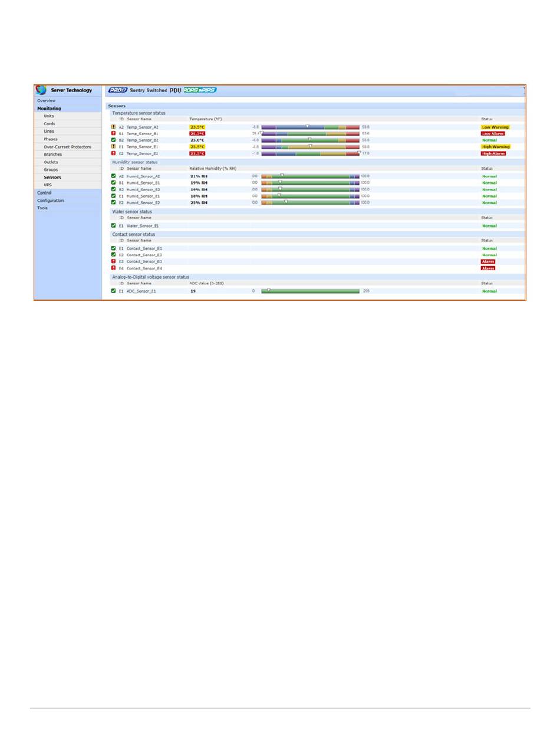This screenshot has width=560, height=736.
Task: Click the ADC value gauge bar for ADC_Sensor_E1
Action: click(x=310, y=291)
